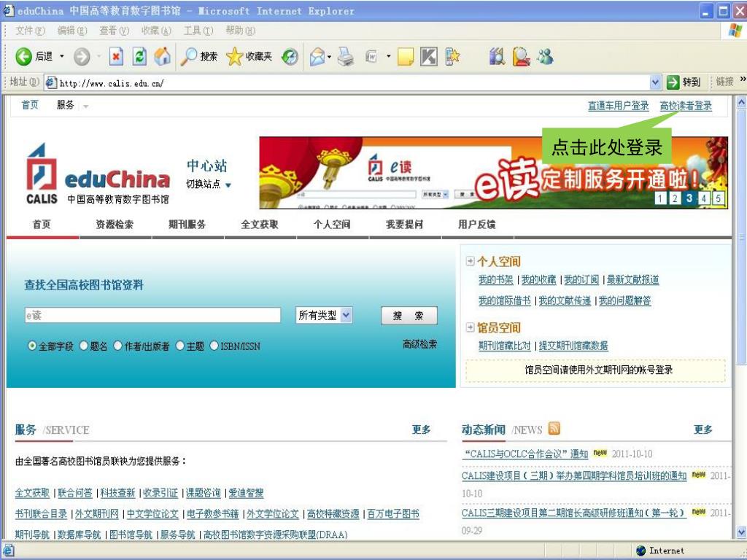
Task: Click the Edit with Word document icon
Action: pyautogui.click(x=371, y=57)
